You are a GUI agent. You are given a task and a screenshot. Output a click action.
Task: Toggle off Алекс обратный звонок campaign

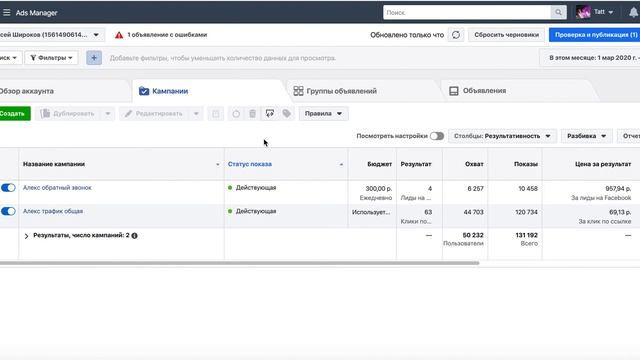(8, 188)
